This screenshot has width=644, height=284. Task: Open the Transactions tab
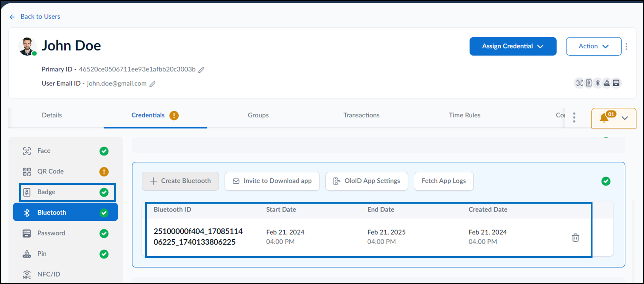tap(361, 115)
